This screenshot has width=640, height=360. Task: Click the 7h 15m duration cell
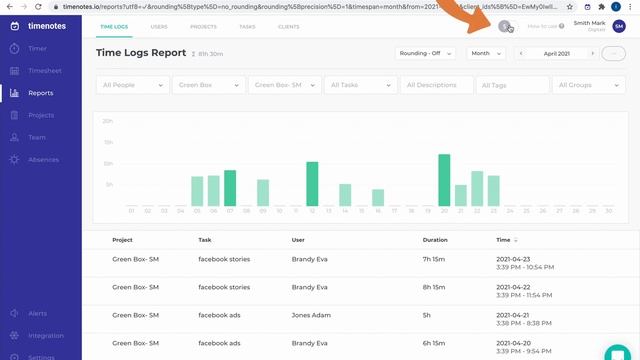(x=434, y=259)
